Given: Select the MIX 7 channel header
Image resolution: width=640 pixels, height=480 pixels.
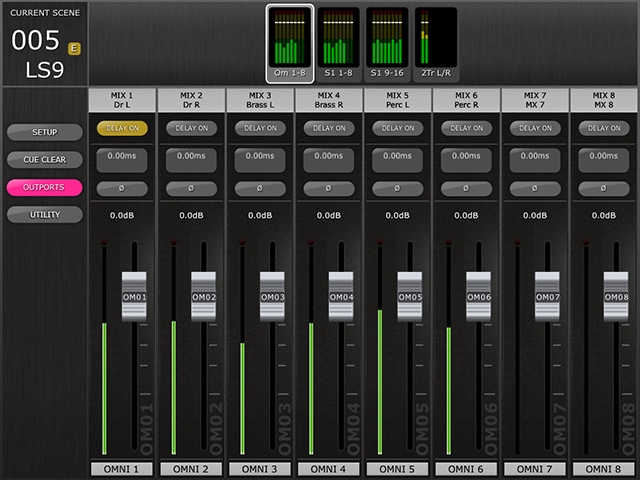Looking at the screenshot, I should pyautogui.click(x=535, y=99).
